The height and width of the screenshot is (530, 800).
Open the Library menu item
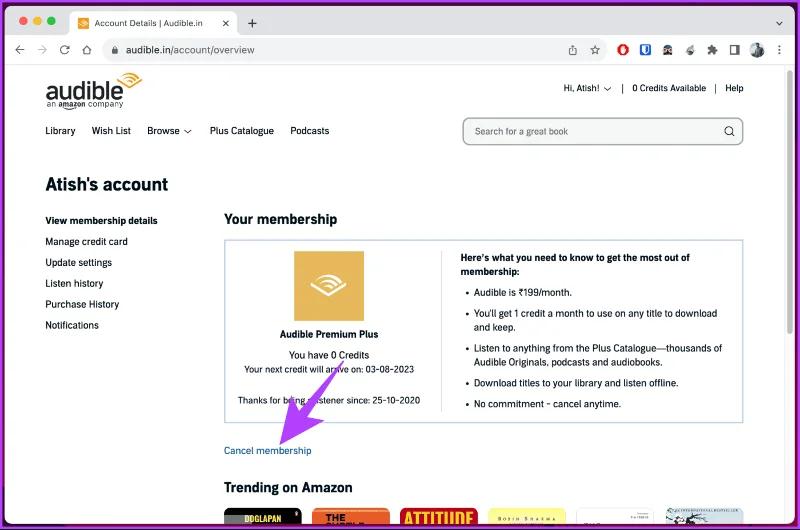(x=60, y=131)
